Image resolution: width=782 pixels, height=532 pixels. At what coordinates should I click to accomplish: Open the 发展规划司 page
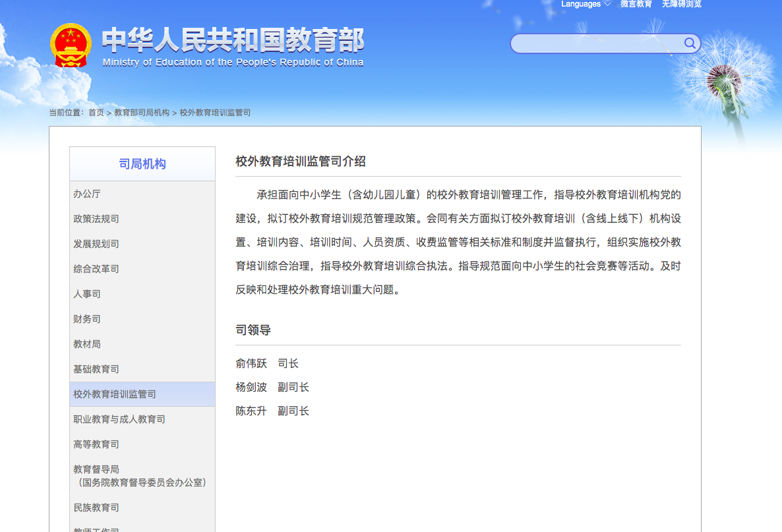coord(97,244)
